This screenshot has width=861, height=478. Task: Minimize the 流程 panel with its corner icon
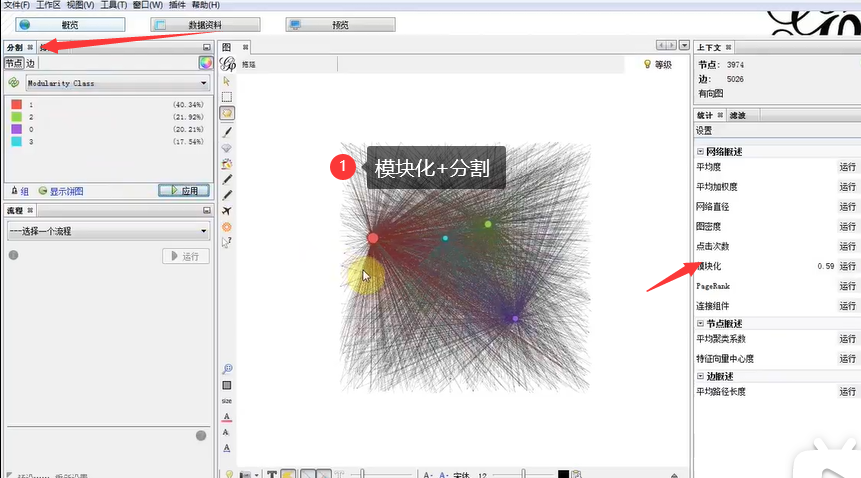(x=206, y=210)
